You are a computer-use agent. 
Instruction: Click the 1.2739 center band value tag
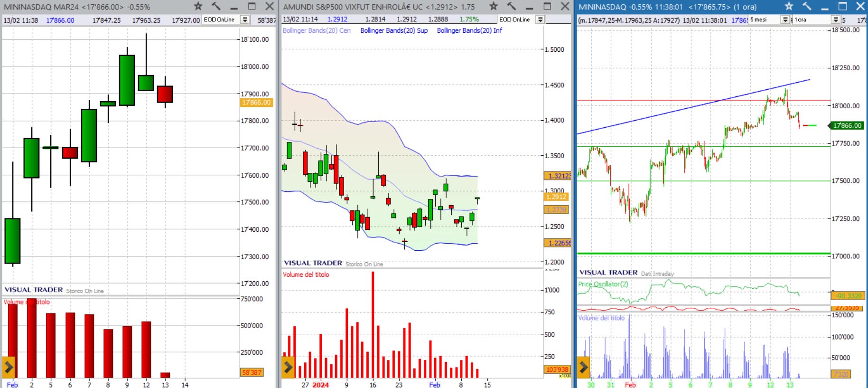(x=556, y=209)
